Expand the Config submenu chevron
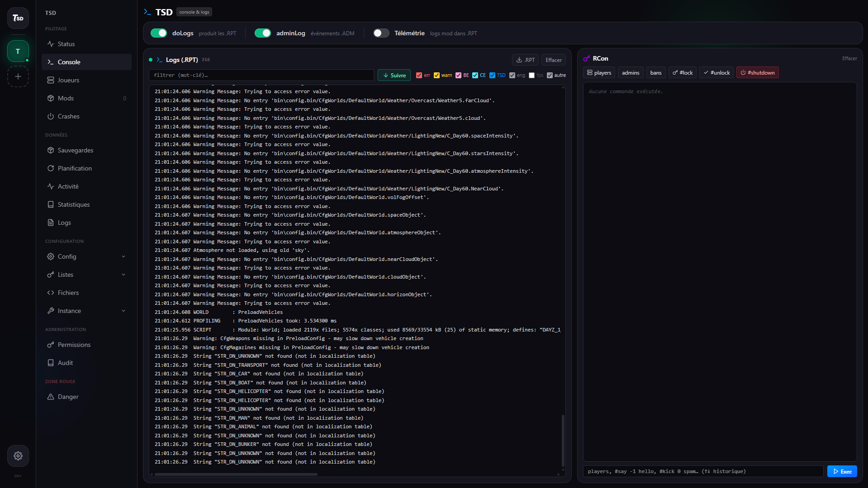 click(123, 256)
